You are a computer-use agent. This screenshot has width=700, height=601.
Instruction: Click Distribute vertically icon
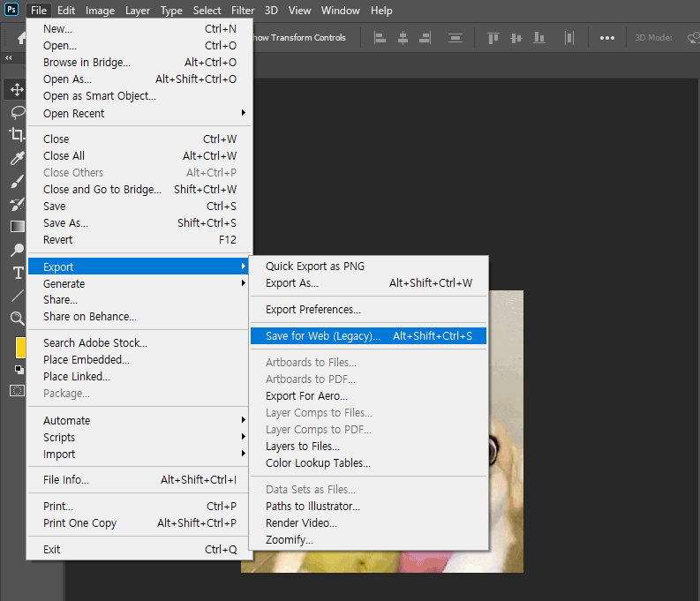(x=455, y=38)
